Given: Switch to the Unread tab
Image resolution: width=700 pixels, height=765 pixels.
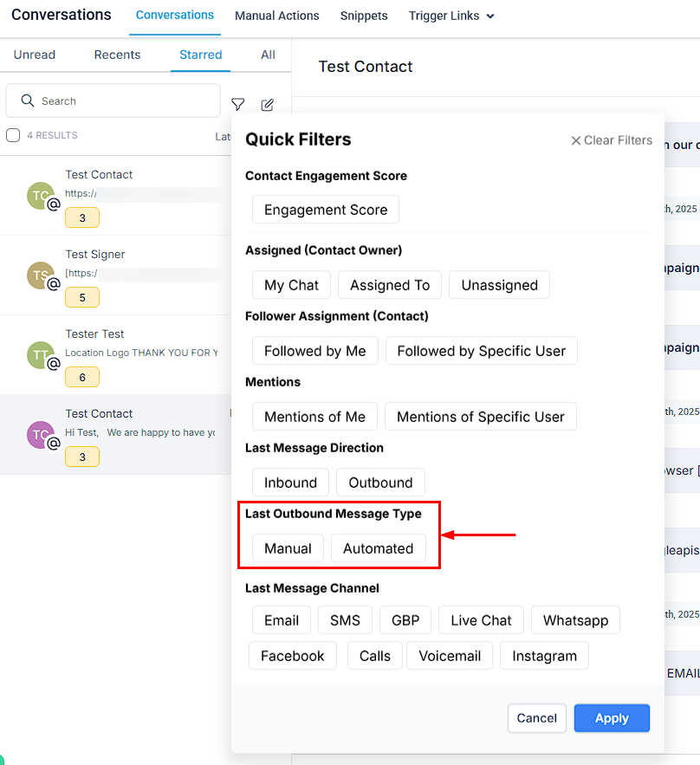Looking at the screenshot, I should [34, 55].
